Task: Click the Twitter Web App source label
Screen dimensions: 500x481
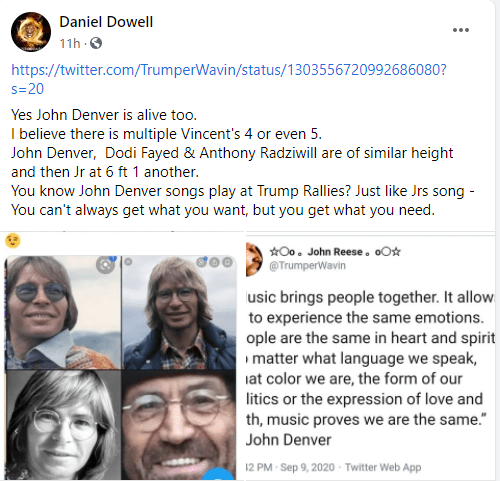Action: [383, 467]
